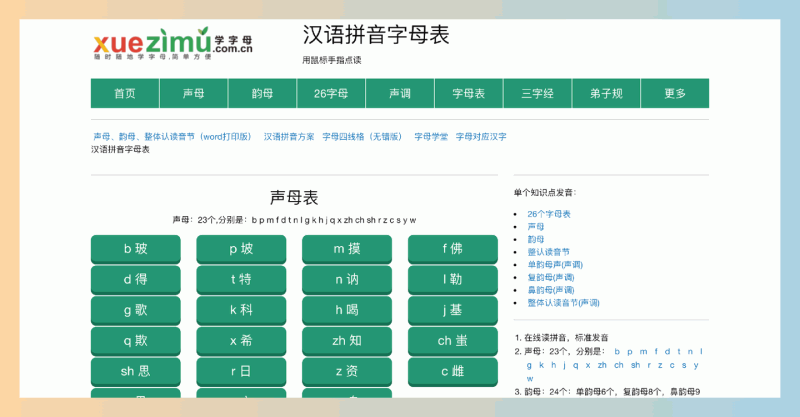Click the text 单个知识点发音：

[545, 192]
